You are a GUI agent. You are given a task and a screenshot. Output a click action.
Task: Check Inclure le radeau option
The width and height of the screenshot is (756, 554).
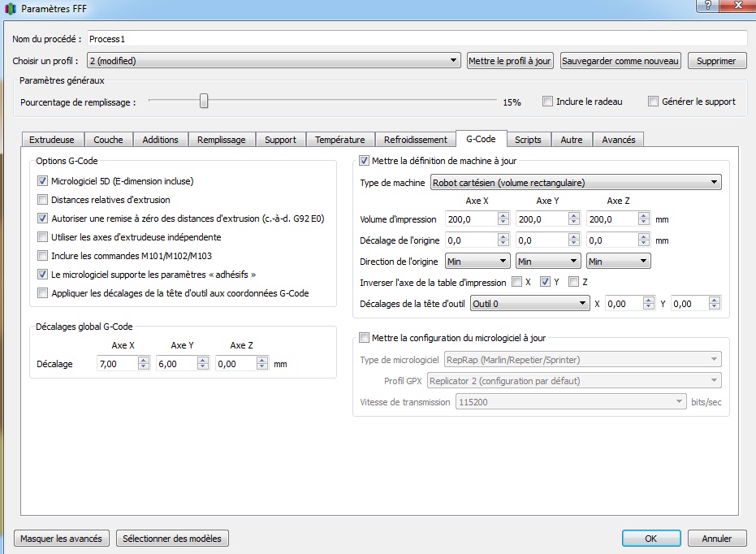(547, 102)
